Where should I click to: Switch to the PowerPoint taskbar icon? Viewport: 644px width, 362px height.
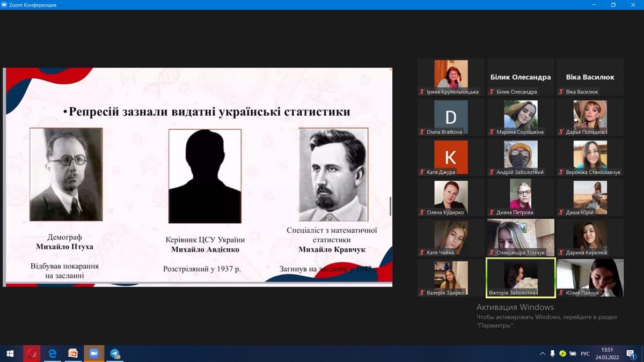tap(73, 353)
